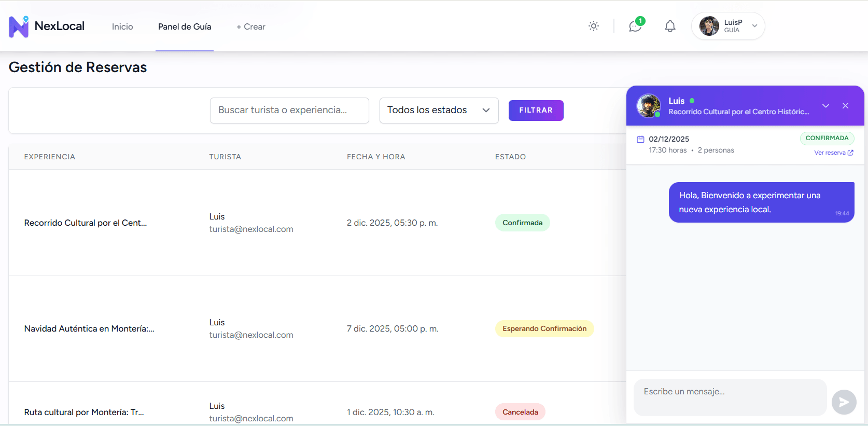Close the Luis chat window
This screenshot has width=868, height=426.
(845, 106)
